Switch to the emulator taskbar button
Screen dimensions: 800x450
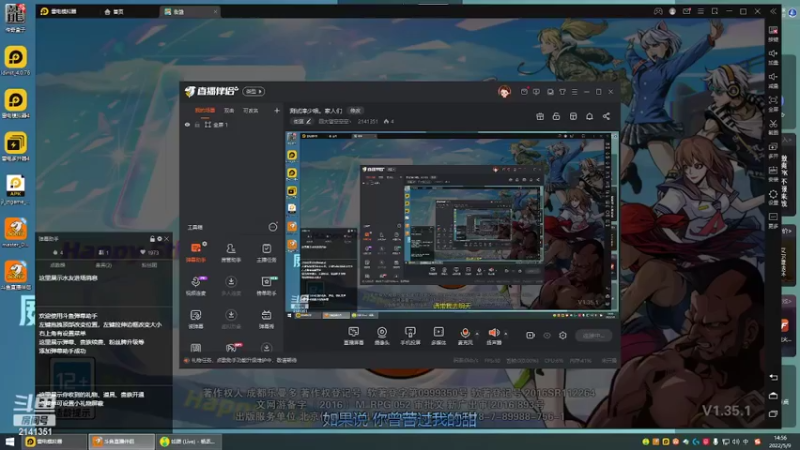point(54,441)
